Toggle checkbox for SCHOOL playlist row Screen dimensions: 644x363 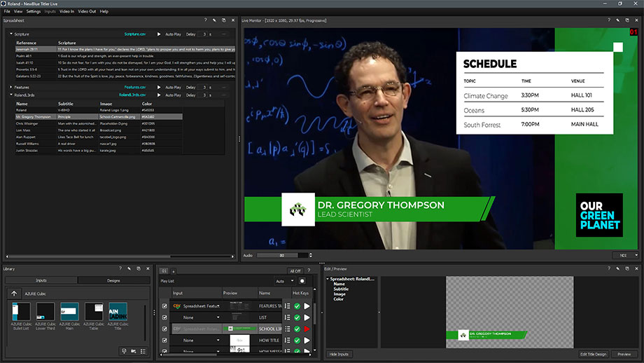click(164, 329)
